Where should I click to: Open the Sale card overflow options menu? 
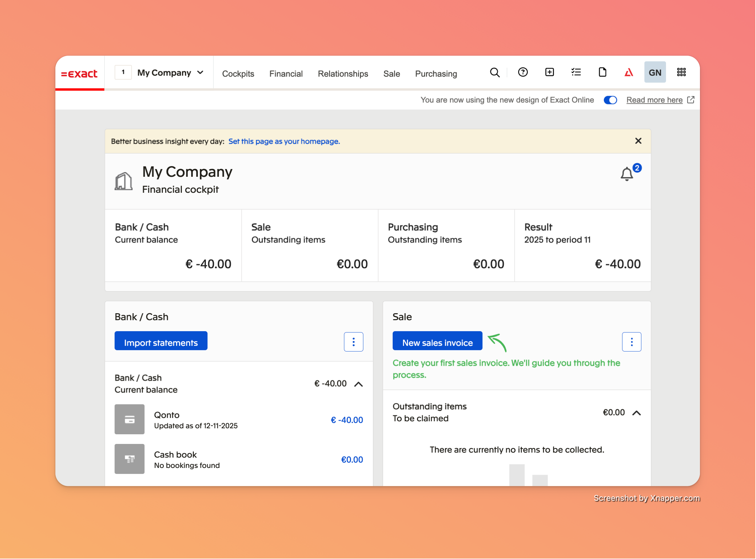[632, 342]
